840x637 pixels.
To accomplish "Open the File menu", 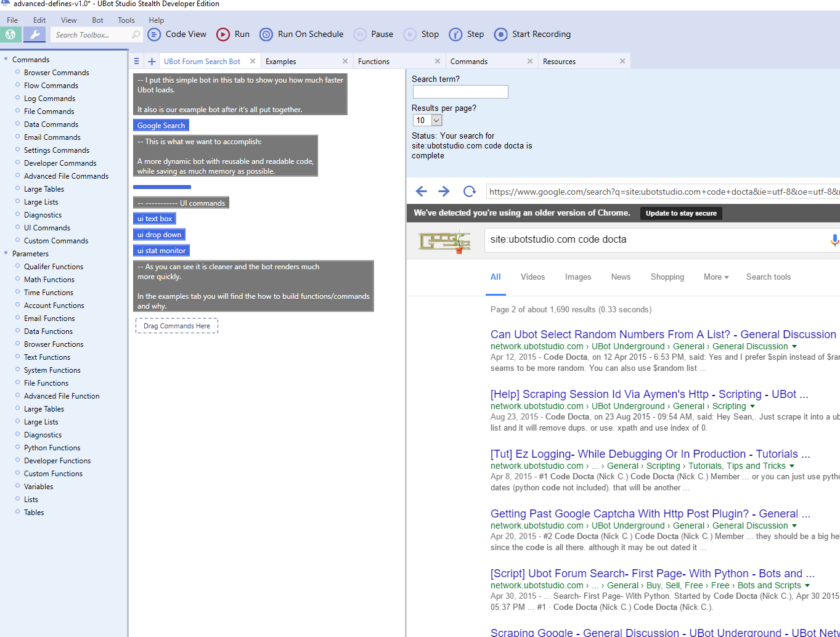I will 12,20.
